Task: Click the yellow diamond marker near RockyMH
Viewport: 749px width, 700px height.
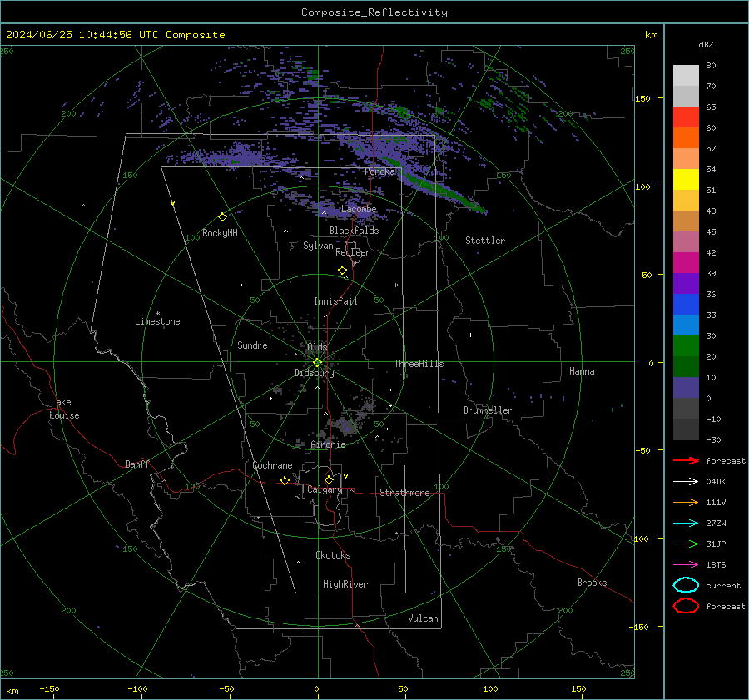Action: [222, 217]
